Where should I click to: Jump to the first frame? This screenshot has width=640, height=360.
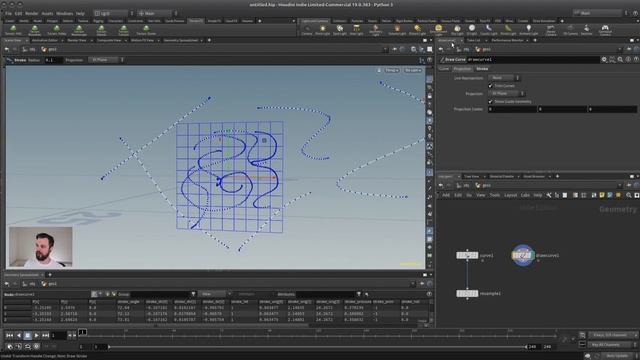(9, 336)
